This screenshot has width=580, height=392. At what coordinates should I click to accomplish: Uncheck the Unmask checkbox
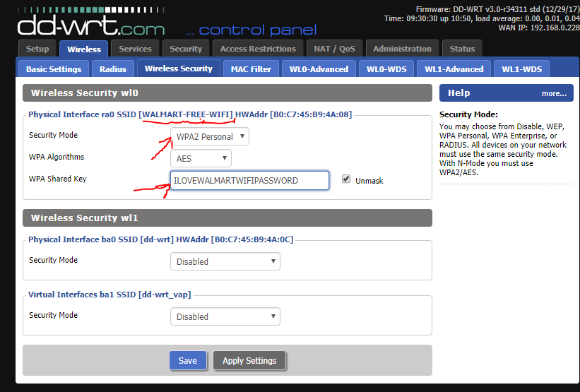point(346,179)
